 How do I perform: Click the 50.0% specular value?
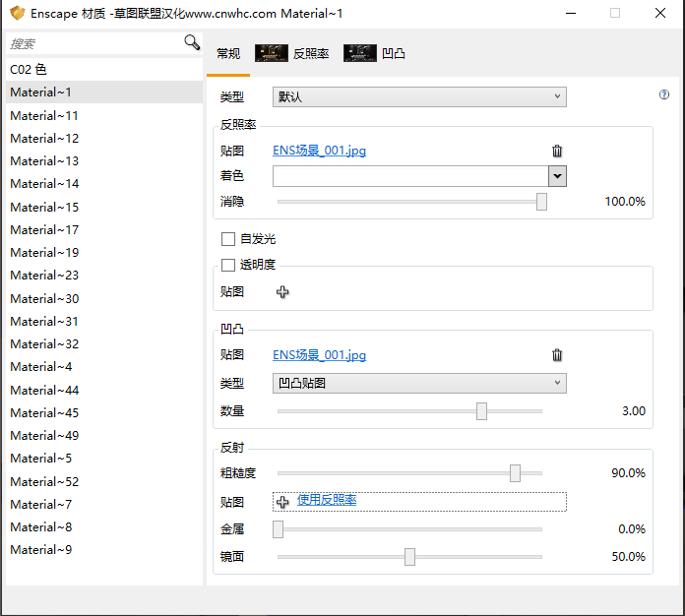point(628,557)
